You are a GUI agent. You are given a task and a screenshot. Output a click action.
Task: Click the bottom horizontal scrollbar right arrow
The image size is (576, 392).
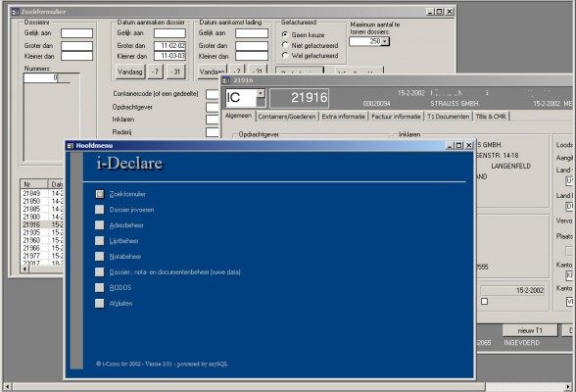point(569,386)
